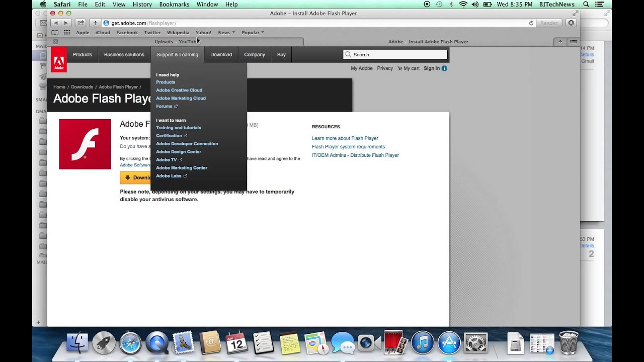Open QuickTime Player in the dock
This screenshot has height=362, width=644.
click(157, 344)
